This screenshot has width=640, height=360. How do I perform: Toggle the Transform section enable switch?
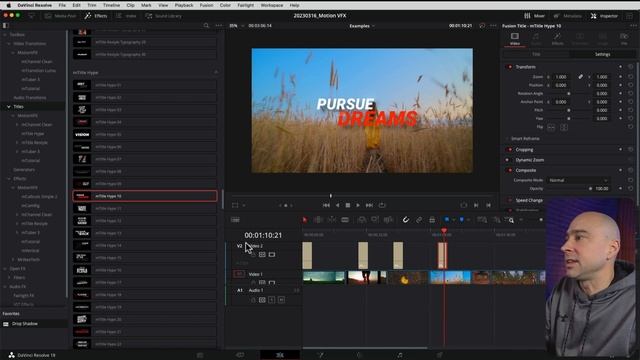510,67
